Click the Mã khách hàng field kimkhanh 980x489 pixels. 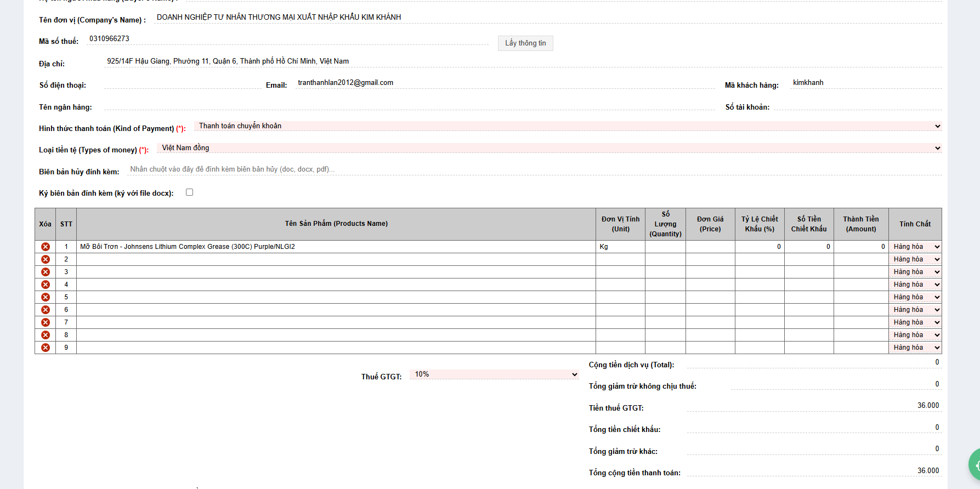(866, 83)
